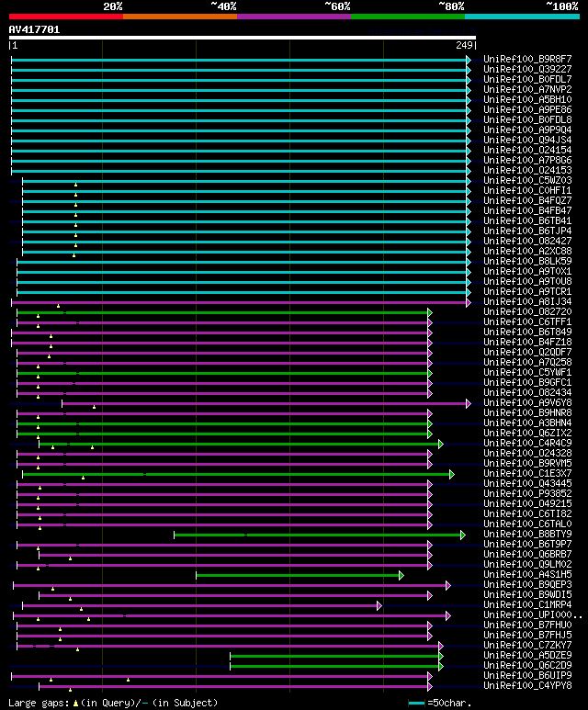This screenshot has width=588, height=710.
Task: Click the UniRef100_A5DZE9 label
Action: pos(527,655)
